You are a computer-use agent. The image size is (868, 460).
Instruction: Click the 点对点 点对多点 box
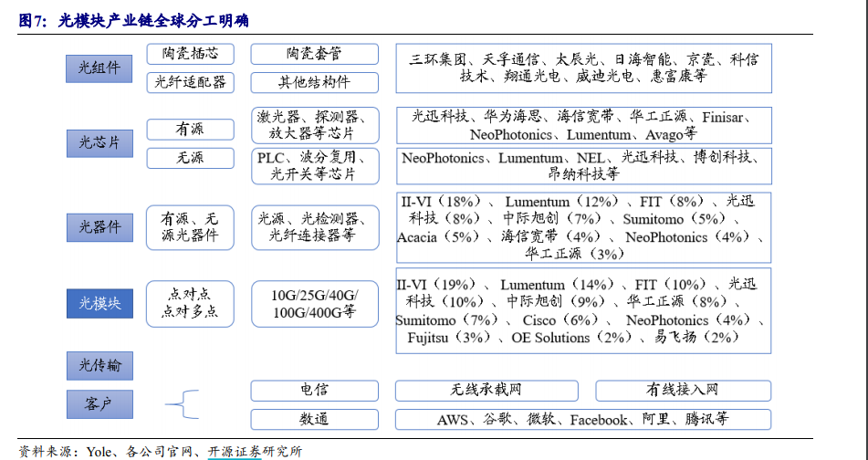[x=191, y=304]
